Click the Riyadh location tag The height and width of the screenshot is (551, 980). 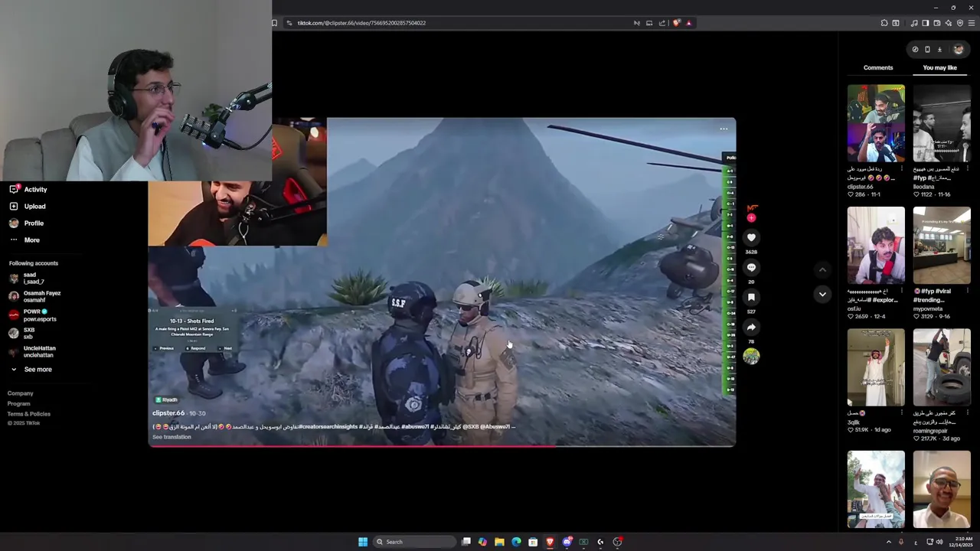(166, 399)
